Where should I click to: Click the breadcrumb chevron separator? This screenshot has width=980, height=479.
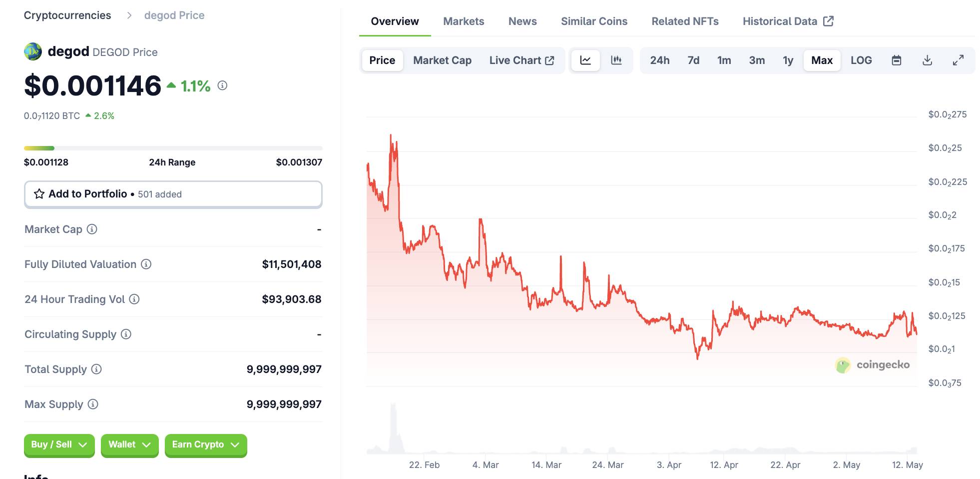coord(129,15)
